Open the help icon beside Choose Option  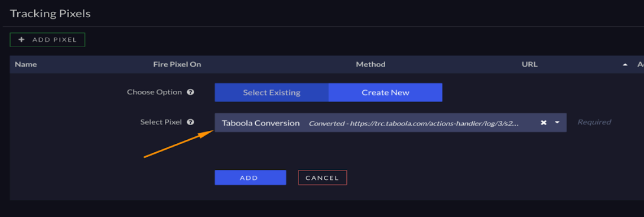(x=190, y=93)
